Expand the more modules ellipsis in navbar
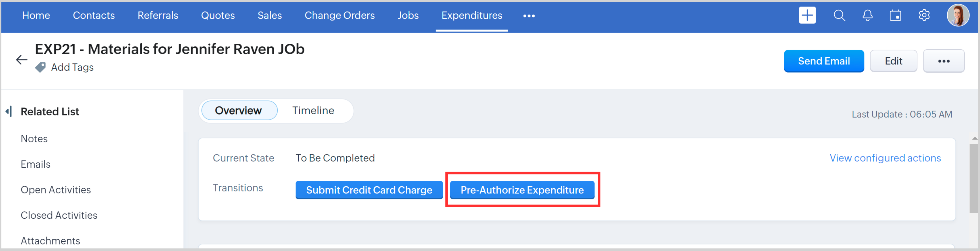Viewport: 980px width, 251px height. click(x=529, y=16)
